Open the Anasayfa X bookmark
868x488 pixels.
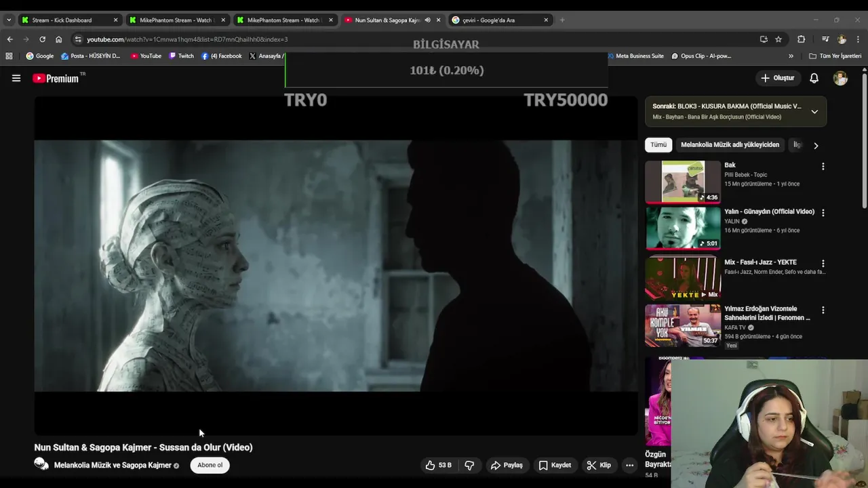click(x=267, y=56)
